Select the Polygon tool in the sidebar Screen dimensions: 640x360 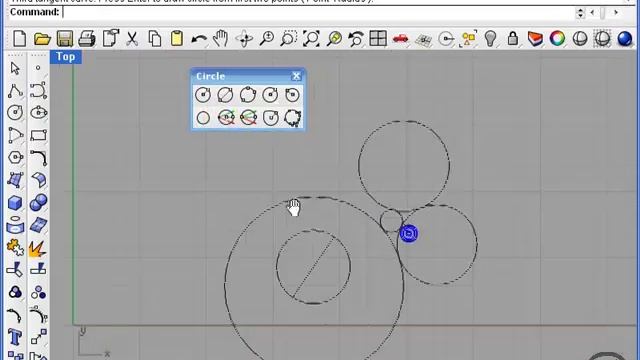click(x=15, y=158)
